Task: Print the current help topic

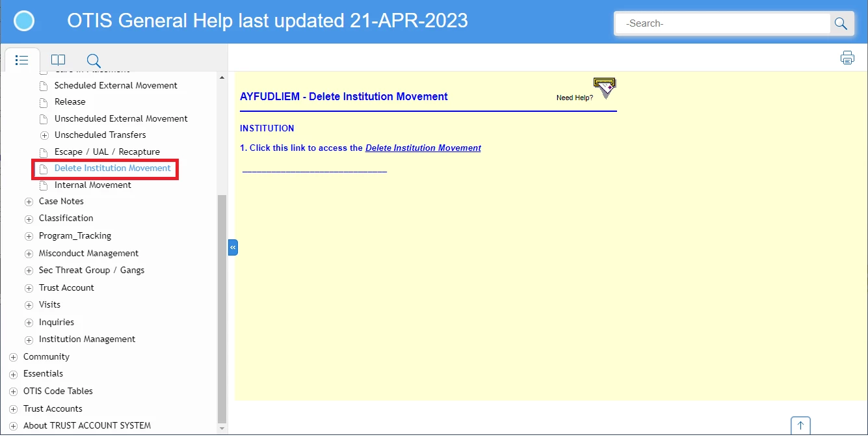Action: [847, 58]
